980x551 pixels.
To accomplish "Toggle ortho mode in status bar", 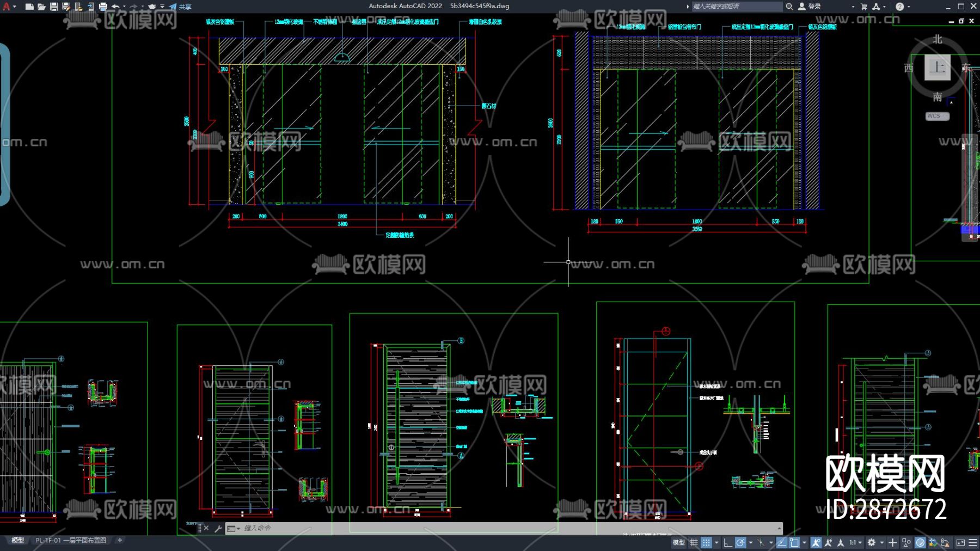I will click(x=727, y=542).
